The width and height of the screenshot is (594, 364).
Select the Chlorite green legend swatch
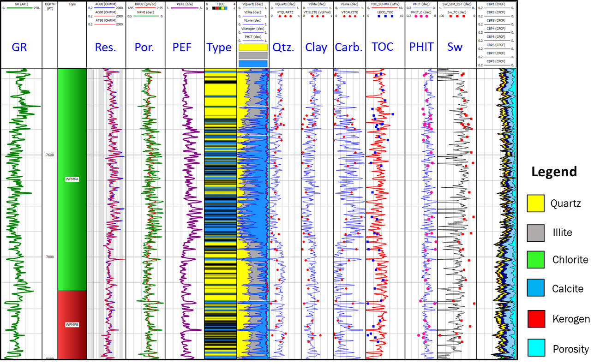(536, 260)
